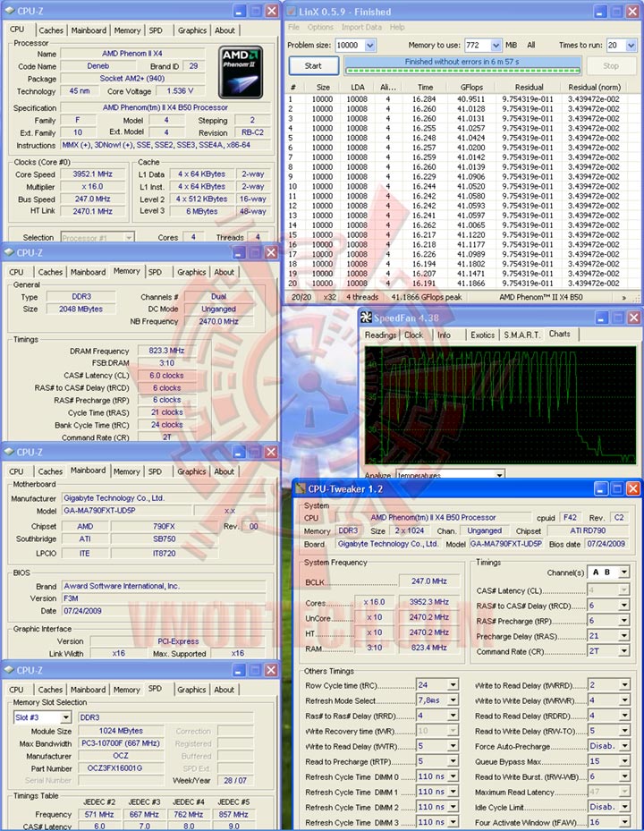Click the title bar icon of the CPU-Z SPD window

tap(9, 670)
